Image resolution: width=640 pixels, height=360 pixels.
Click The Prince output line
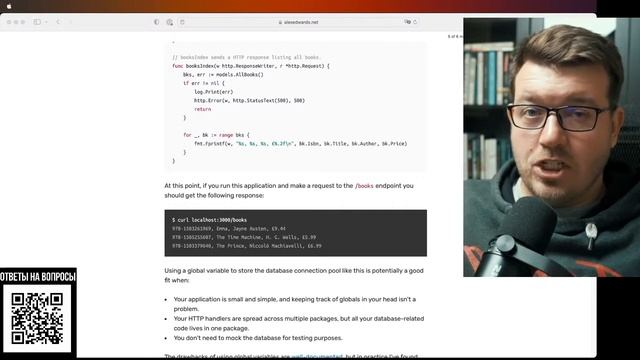247,246
